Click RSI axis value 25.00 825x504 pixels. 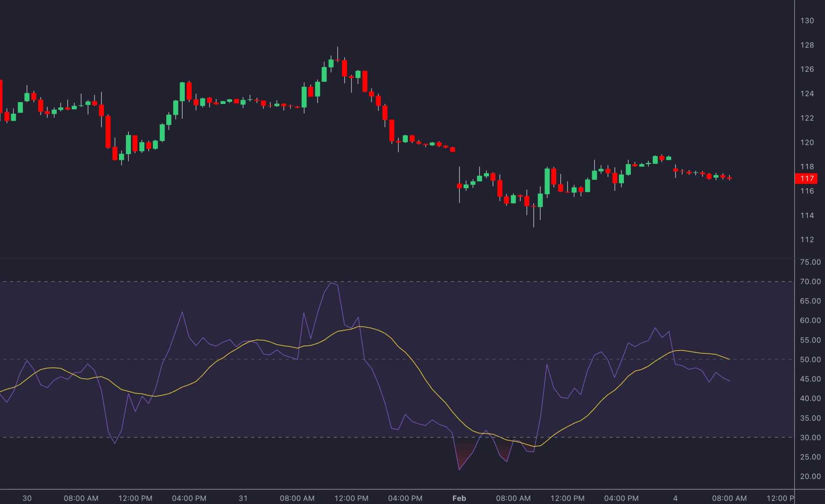tap(810, 457)
